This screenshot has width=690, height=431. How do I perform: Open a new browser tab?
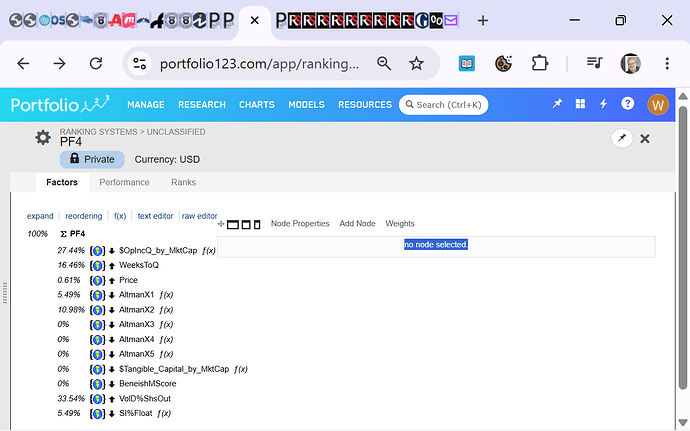tap(483, 20)
